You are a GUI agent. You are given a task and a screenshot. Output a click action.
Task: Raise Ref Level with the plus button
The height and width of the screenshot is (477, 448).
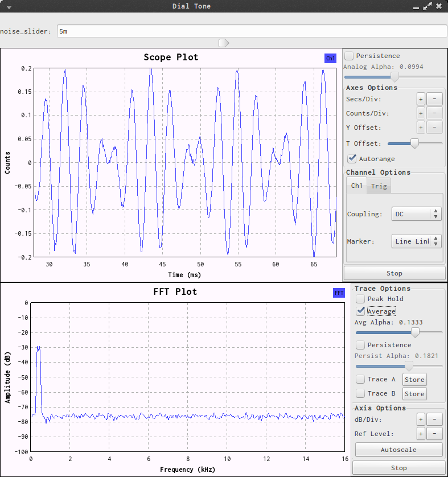pyautogui.click(x=421, y=434)
